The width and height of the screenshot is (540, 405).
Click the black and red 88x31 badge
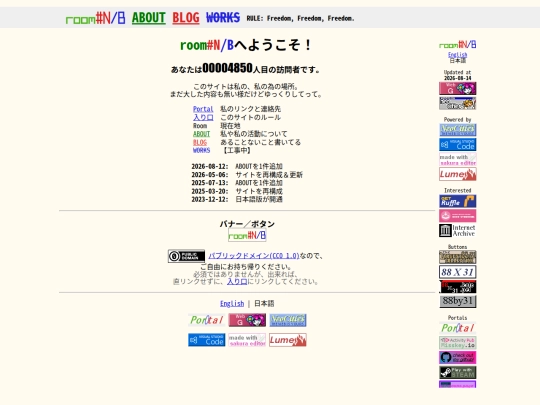[458, 287]
